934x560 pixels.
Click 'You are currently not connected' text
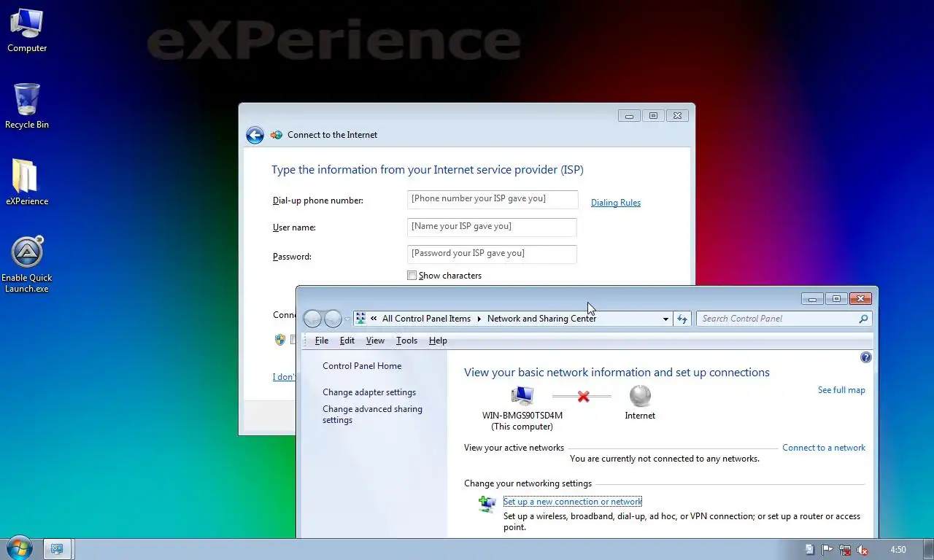click(665, 459)
